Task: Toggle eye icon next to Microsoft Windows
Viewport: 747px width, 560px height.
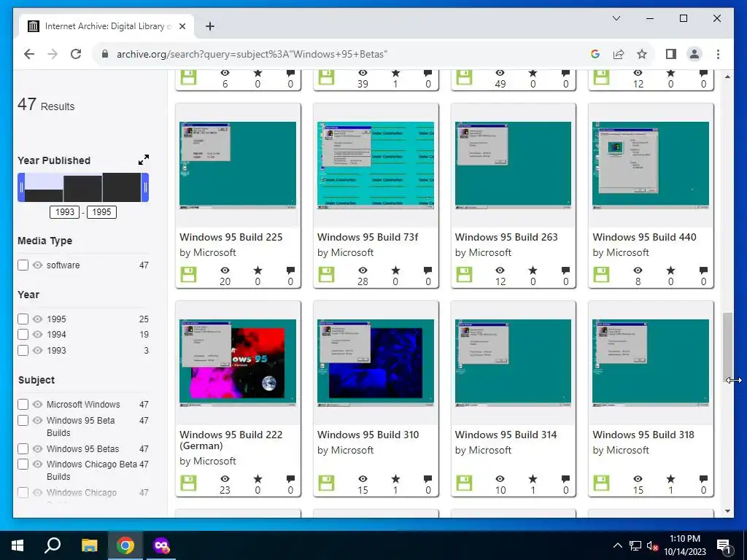Action: tap(38, 404)
